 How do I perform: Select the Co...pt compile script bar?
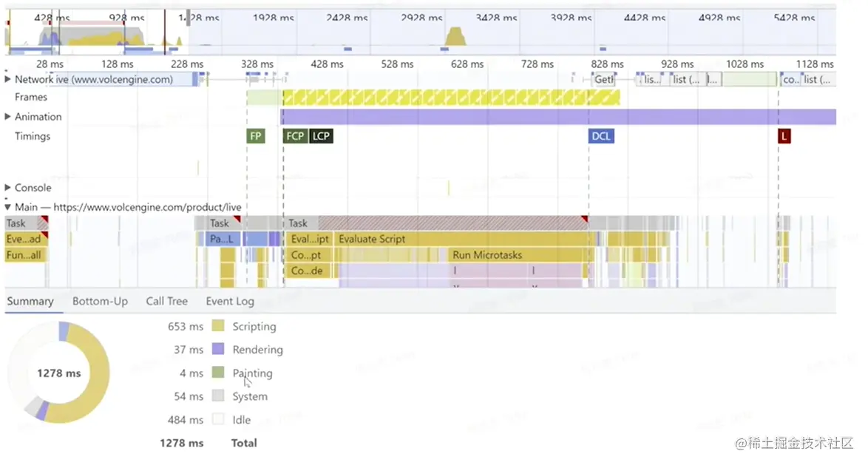pyautogui.click(x=309, y=255)
